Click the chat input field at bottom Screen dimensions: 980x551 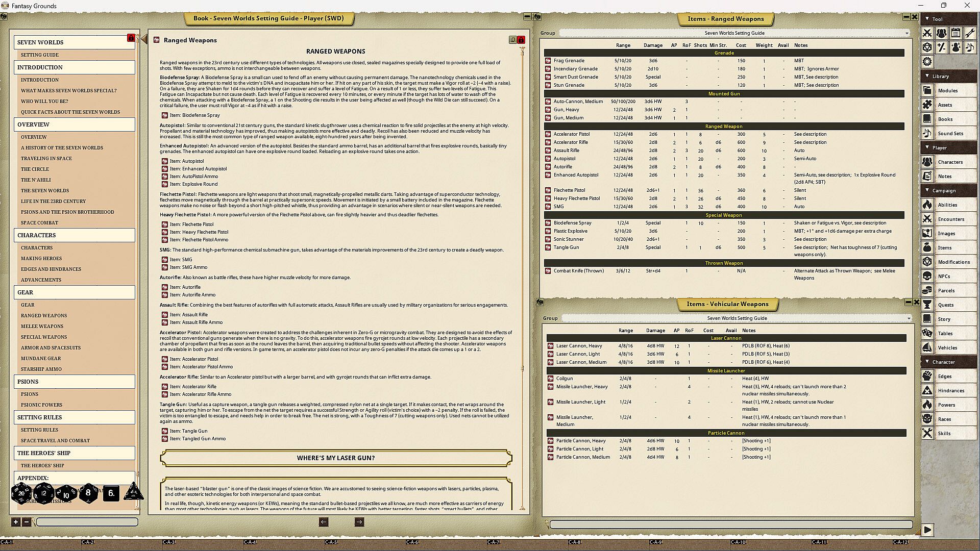click(x=730, y=524)
